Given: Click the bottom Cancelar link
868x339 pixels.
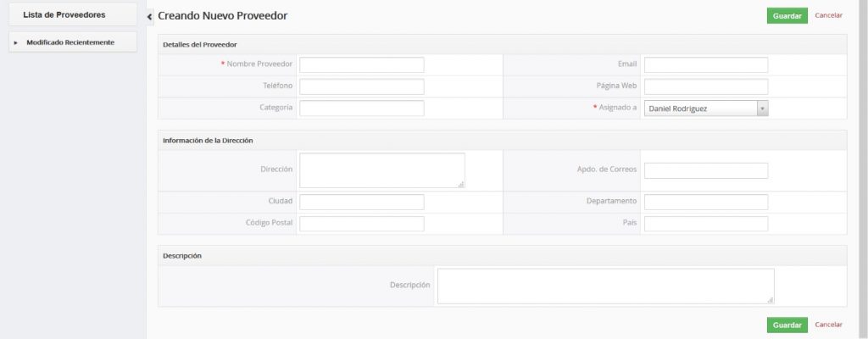Looking at the screenshot, I should tap(828, 325).
